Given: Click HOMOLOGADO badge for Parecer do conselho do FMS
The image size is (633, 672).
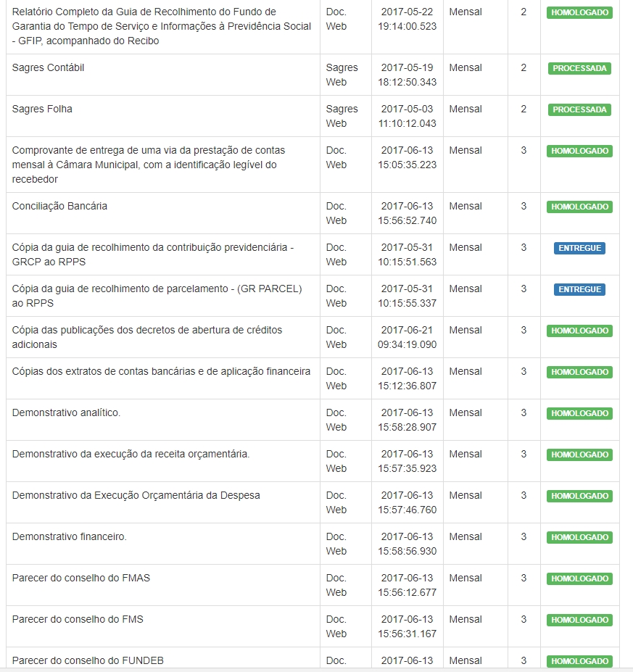Looking at the screenshot, I should [579, 620].
